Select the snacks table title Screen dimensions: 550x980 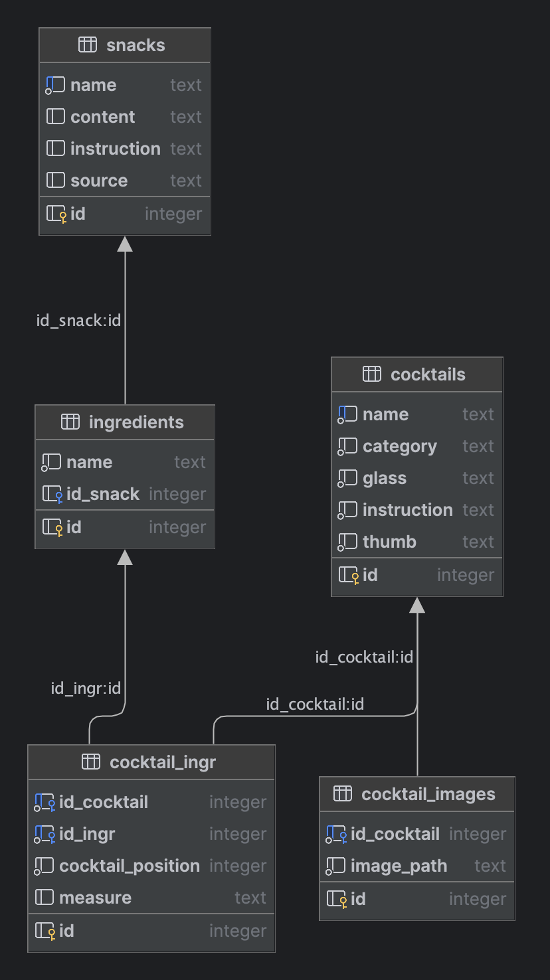coord(136,45)
